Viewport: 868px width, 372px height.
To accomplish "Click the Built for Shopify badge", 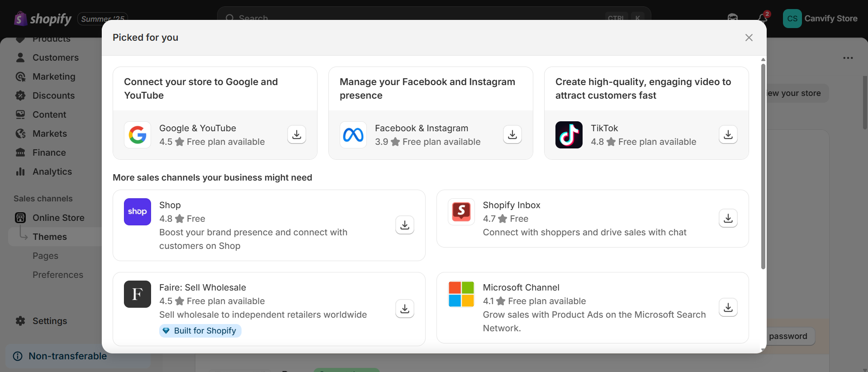I will (200, 331).
